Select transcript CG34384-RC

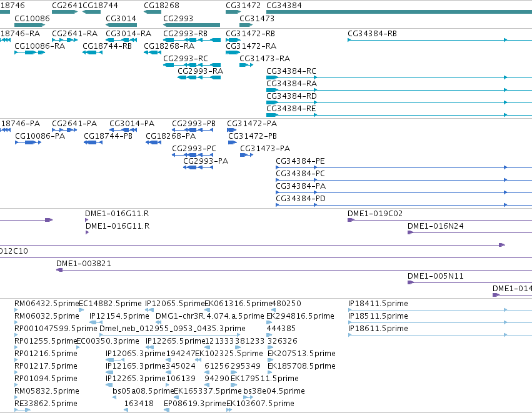pos(399,77)
